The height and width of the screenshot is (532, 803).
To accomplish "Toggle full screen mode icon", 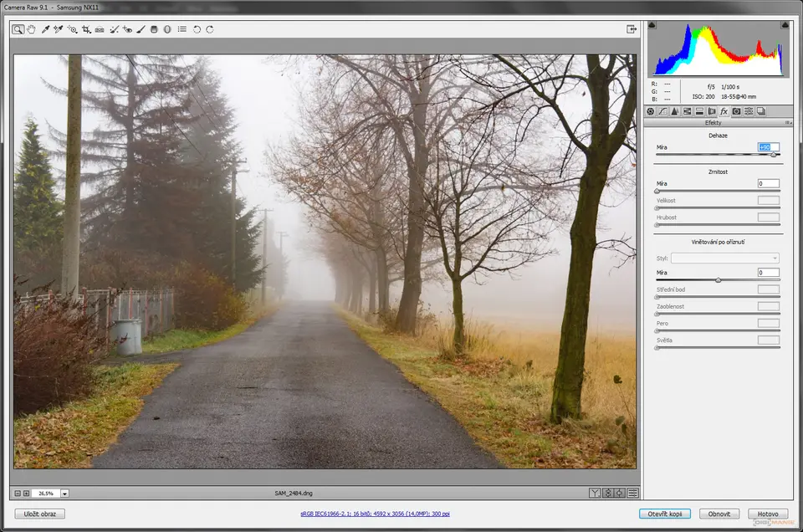I will pos(632,29).
